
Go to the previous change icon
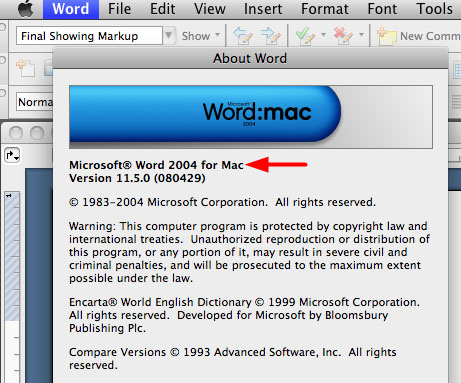coord(243,36)
